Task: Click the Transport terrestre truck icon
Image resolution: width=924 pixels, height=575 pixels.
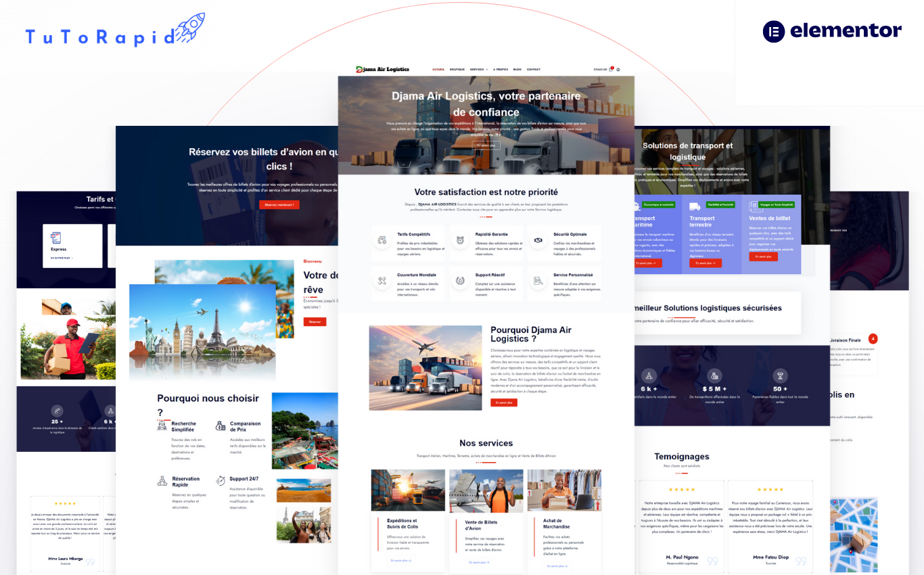Action: [695, 206]
